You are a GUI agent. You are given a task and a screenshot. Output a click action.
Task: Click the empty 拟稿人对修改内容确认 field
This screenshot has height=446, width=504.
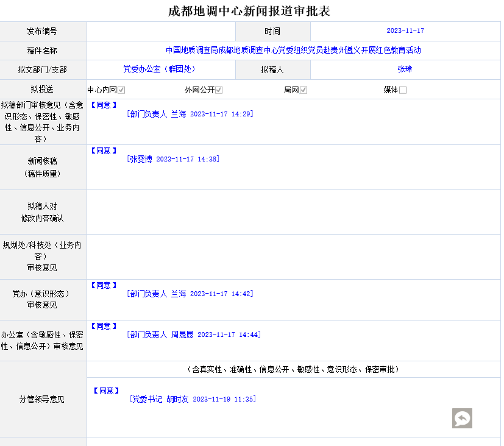(x=293, y=212)
